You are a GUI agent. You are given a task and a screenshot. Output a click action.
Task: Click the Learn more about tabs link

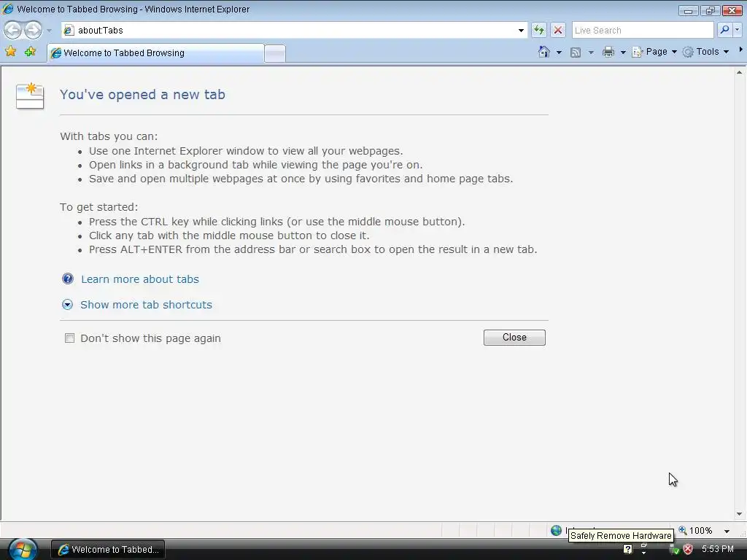(x=140, y=279)
